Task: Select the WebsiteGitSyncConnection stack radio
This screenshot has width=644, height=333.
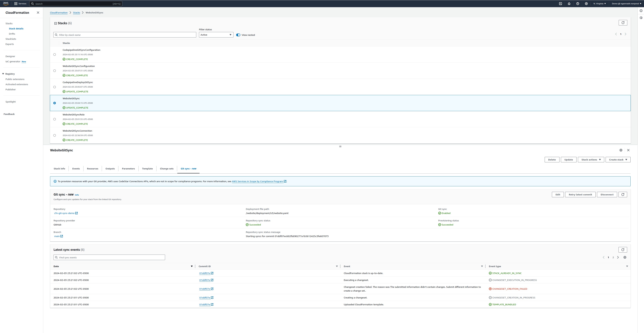Action: point(55,135)
